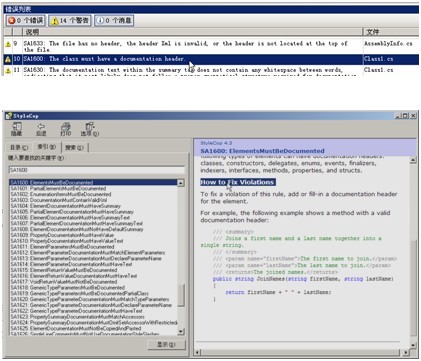This screenshot has width=421, height=361.
Task: Click the index list vertical scrollbar thumb
Action: click(x=181, y=295)
